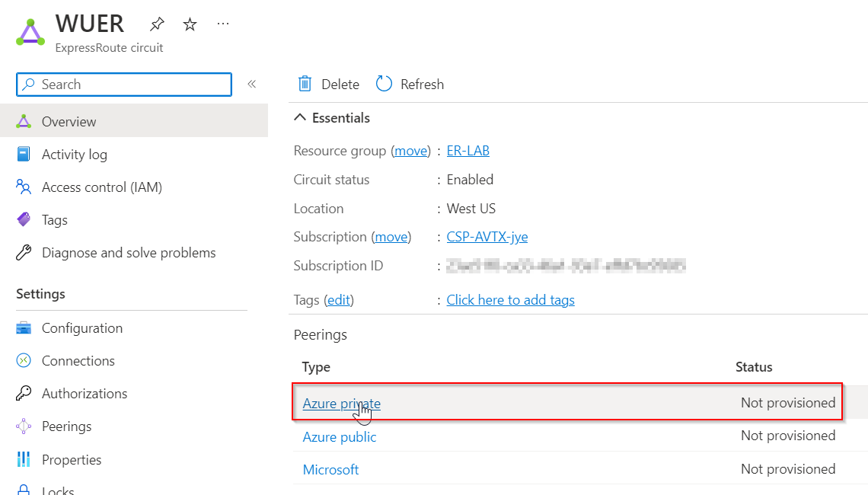This screenshot has height=495, width=868.
Task: Pin WUER to the dashboard
Action: [x=157, y=24]
